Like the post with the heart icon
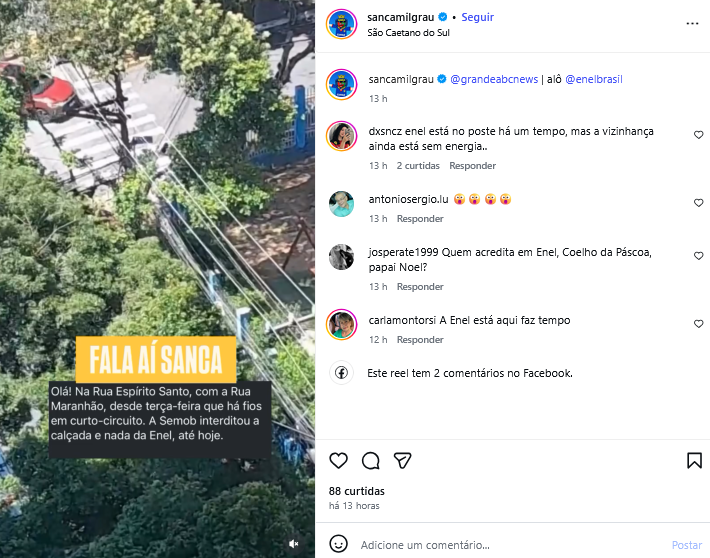710x558 pixels. coord(338,461)
